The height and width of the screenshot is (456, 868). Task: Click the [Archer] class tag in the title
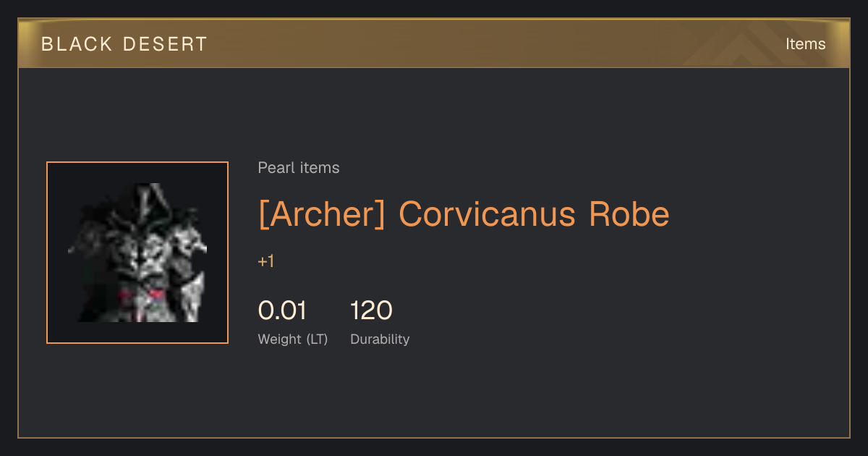click(322, 214)
